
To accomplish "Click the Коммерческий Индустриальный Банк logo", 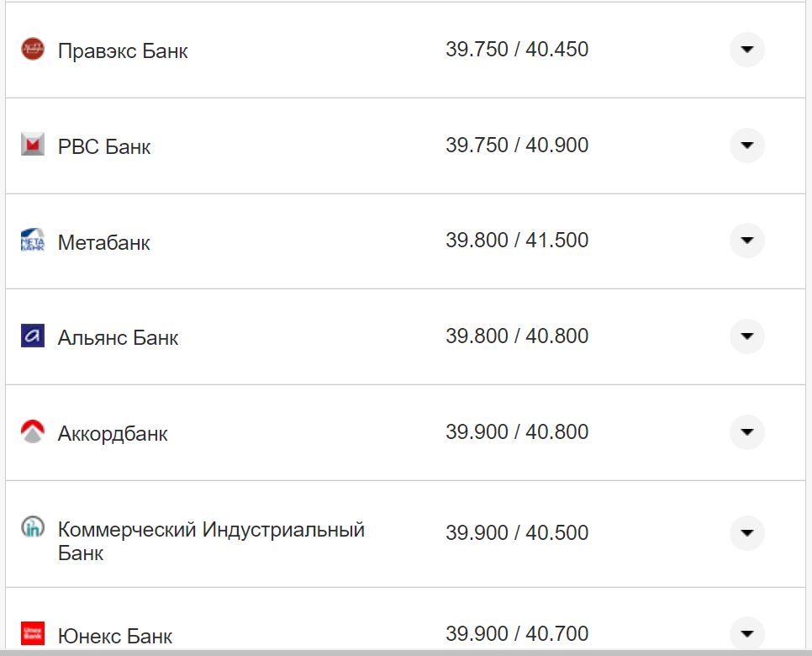I will (x=32, y=528).
